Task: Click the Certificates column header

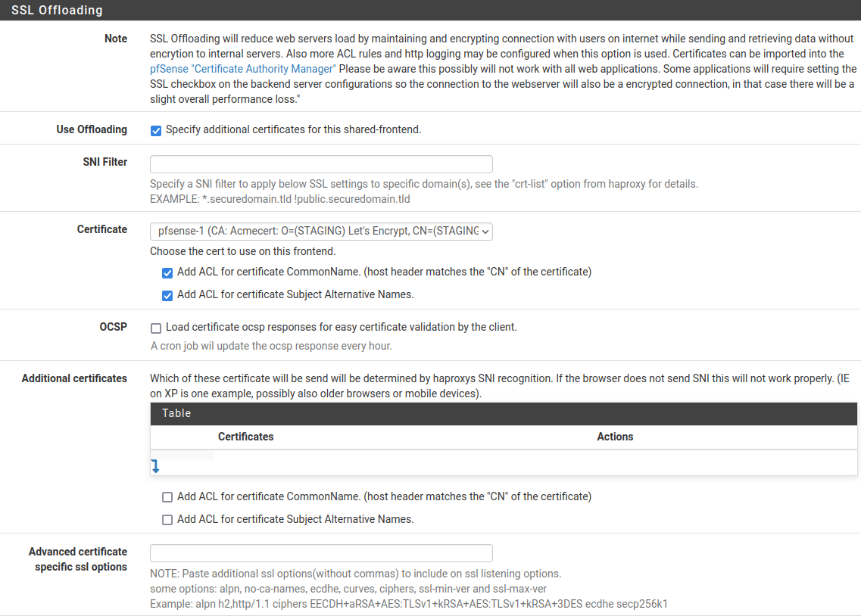Action: point(245,437)
